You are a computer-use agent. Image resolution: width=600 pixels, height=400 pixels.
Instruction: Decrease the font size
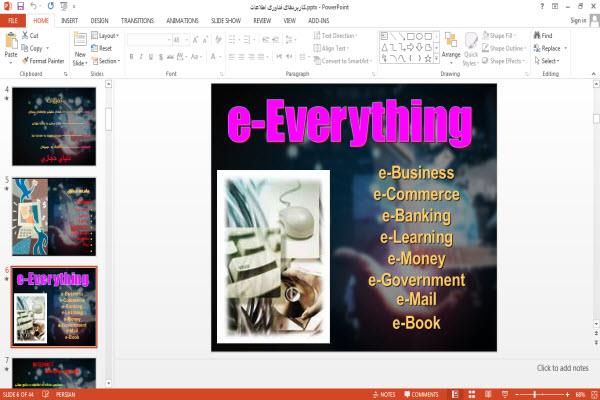pyautogui.click(x=205, y=40)
